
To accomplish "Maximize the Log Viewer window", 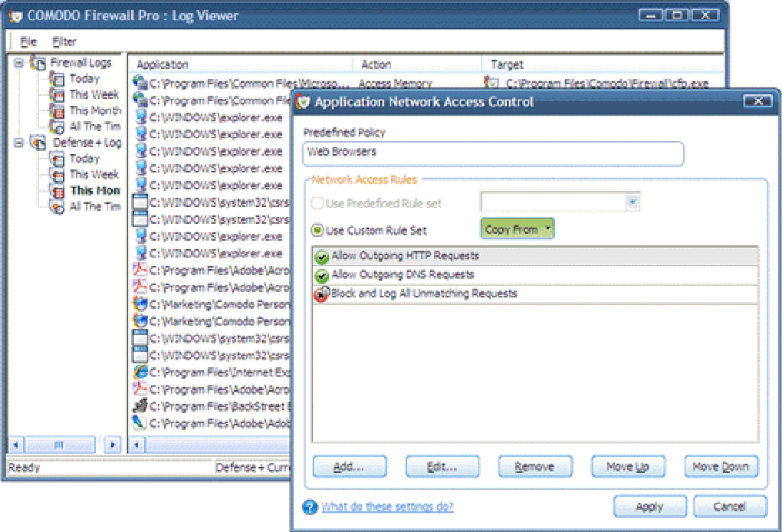I will coord(677,15).
